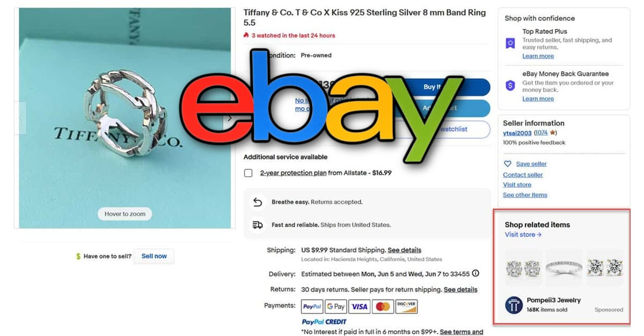The height and width of the screenshot is (336, 644).
Task: Click the PayPal payment icon
Action: tap(312, 307)
